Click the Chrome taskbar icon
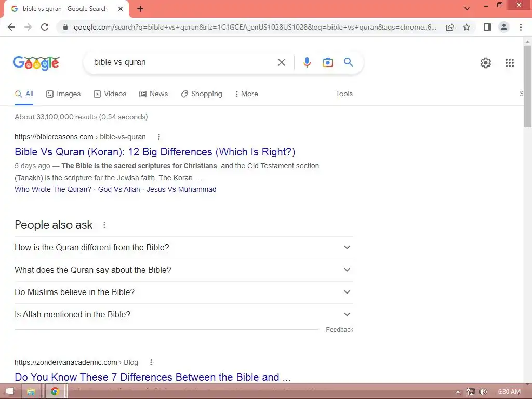 pyautogui.click(x=55, y=392)
